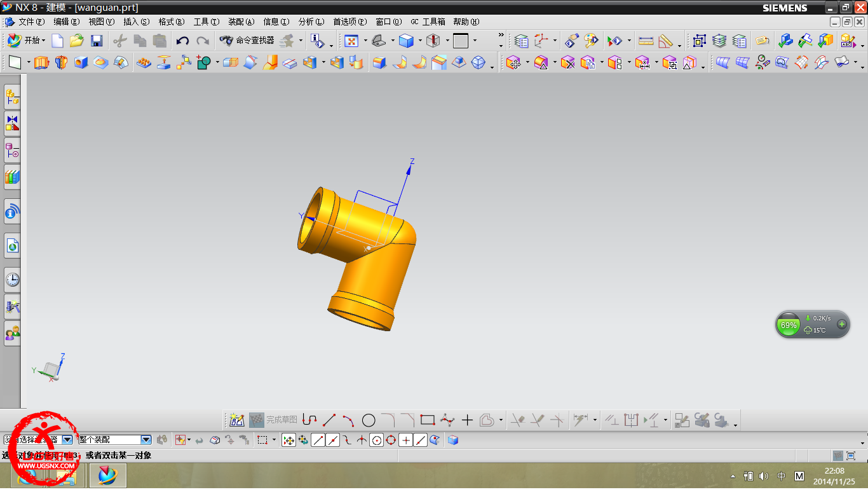
Task: Click the Edit Object Display palette icon
Action: click(592, 41)
